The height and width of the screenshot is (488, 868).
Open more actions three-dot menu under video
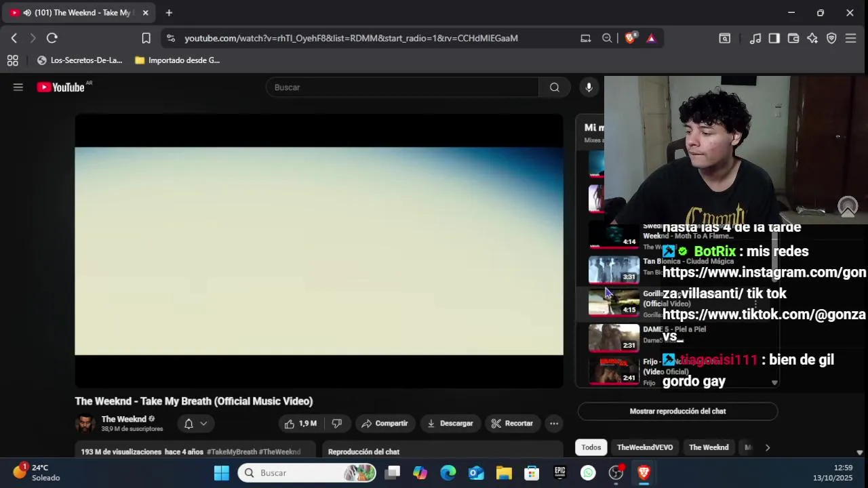(x=554, y=424)
